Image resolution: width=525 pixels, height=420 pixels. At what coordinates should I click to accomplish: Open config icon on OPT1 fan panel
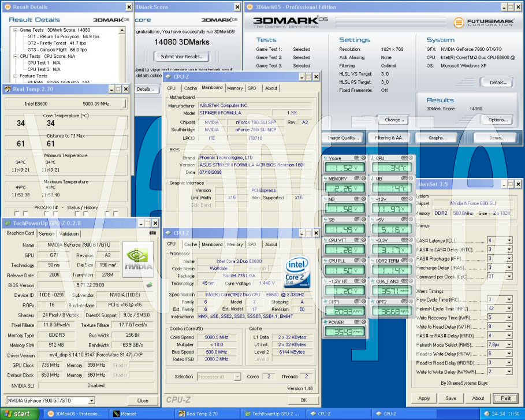coord(358,301)
